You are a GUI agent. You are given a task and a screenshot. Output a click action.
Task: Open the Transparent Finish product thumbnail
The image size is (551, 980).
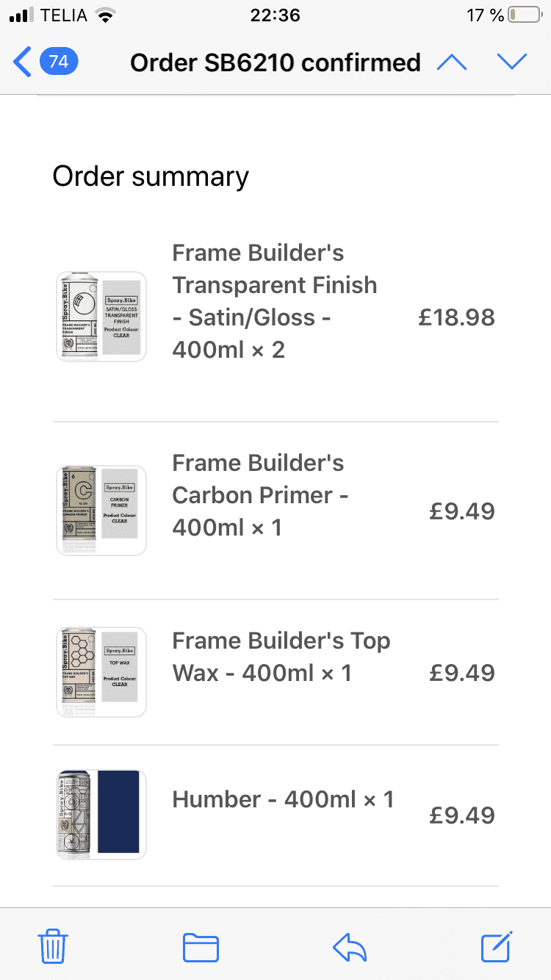(x=101, y=317)
